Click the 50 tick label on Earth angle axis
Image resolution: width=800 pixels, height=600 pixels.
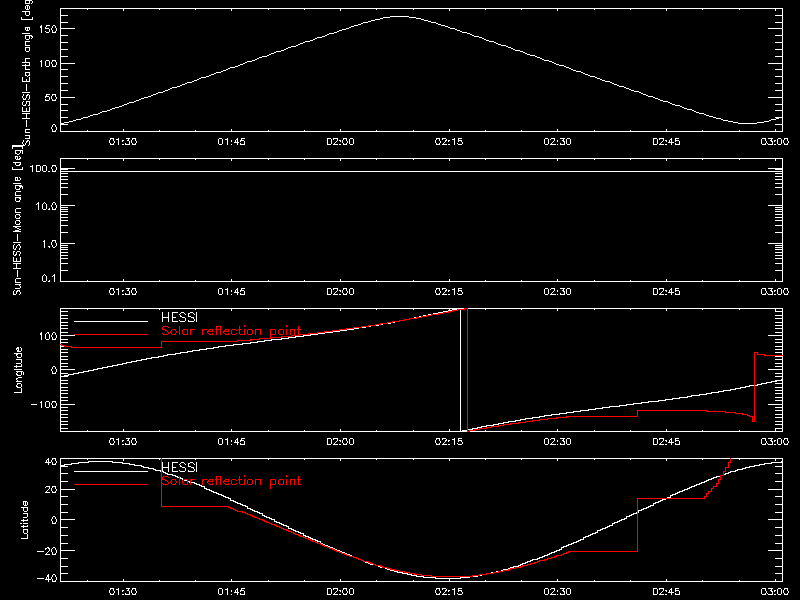click(51, 97)
